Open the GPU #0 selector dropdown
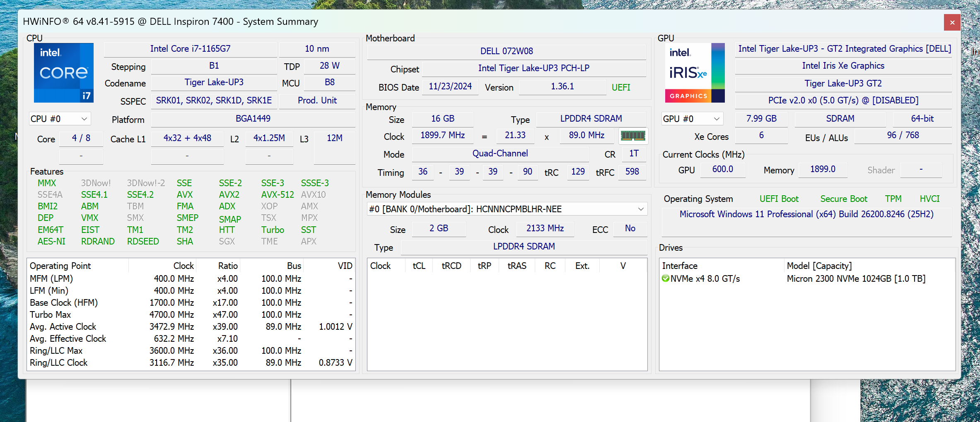 tap(692, 119)
